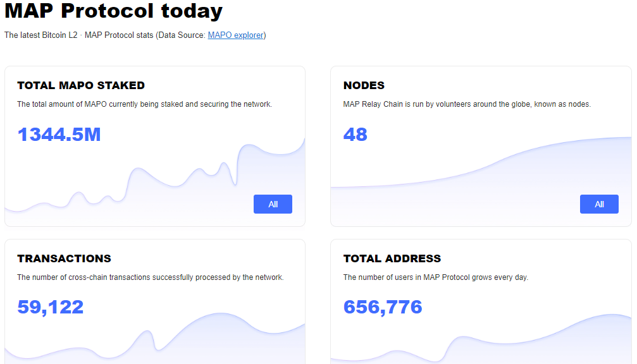
Task: Click the users grow every day description
Action: [435, 277]
